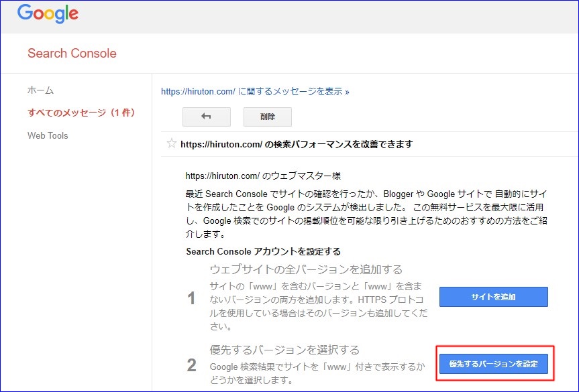The image size is (579, 392).
Task: Delete the message with 削除 button
Action: point(267,117)
